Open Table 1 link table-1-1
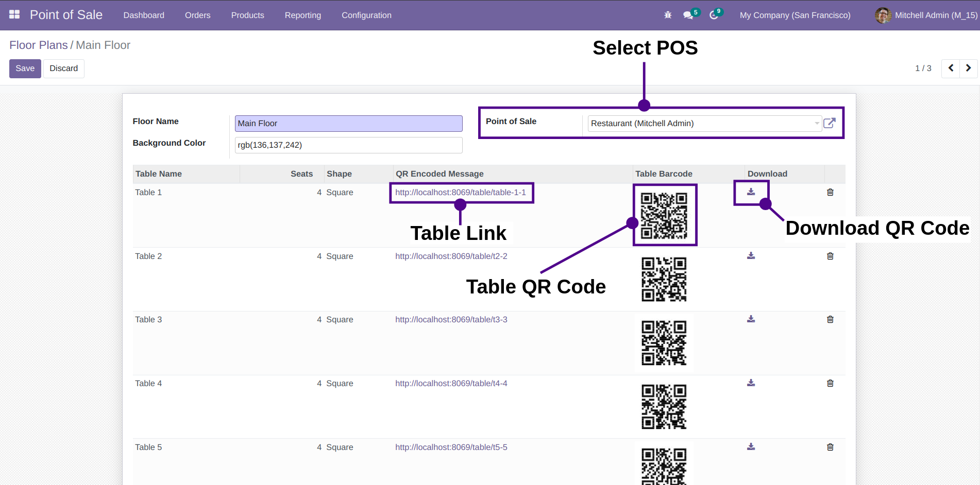Image resolution: width=980 pixels, height=485 pixels. pos(461,192)
